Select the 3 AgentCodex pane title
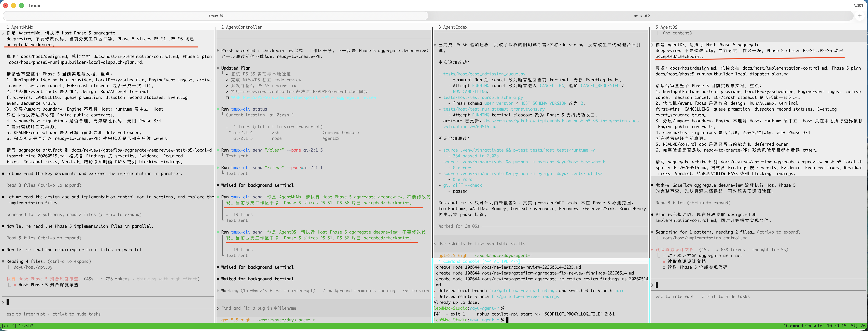Screen dimensions: 868x331 click(x=453, y=27)
